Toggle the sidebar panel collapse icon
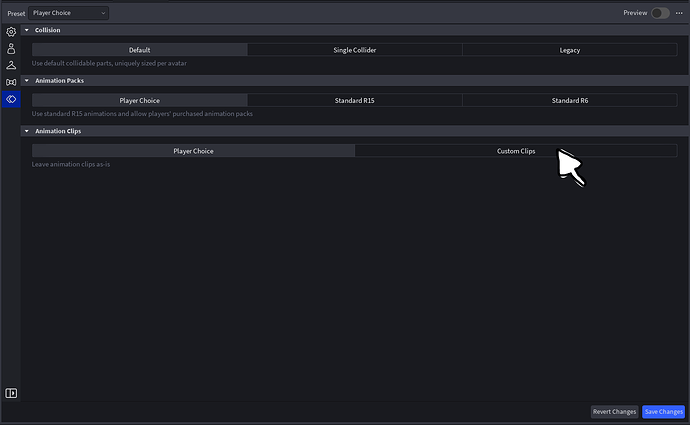 (11, 393)
